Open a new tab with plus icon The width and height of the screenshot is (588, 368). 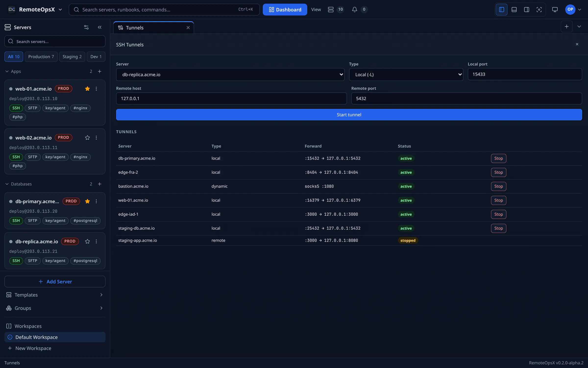567,27
